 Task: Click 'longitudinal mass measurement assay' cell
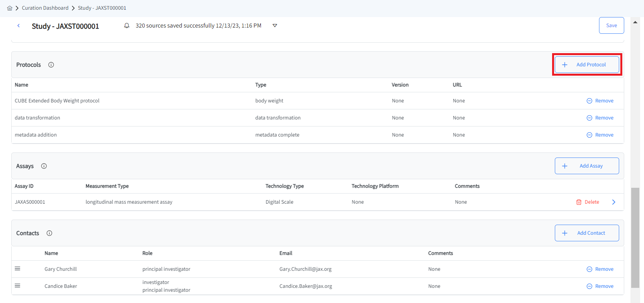point(129,202)
